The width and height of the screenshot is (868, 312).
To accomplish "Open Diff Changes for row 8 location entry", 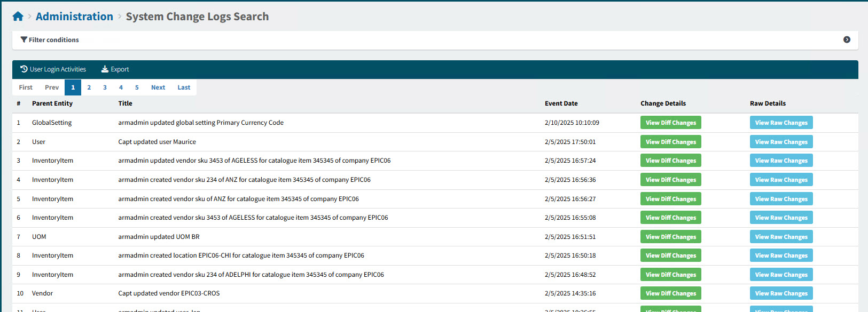I will click(x=670, y=255).
